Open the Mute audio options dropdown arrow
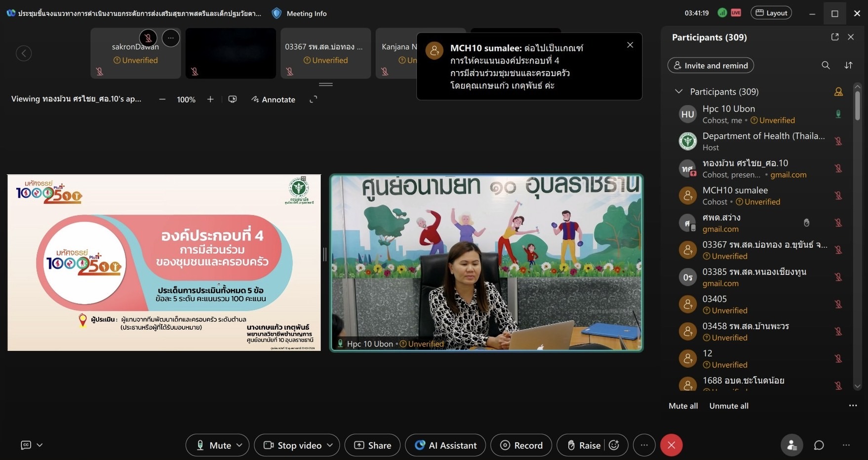 click(239, 445)
